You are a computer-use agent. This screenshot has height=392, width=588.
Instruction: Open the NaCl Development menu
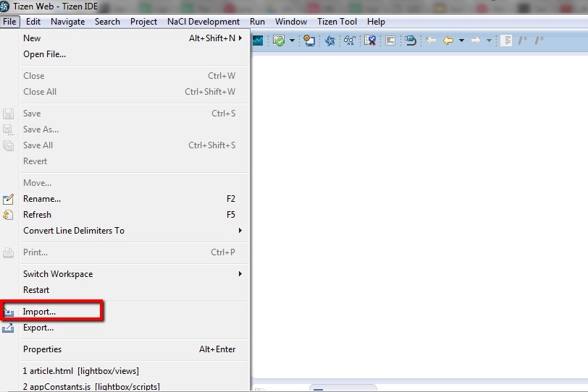[x=203, y=22]
